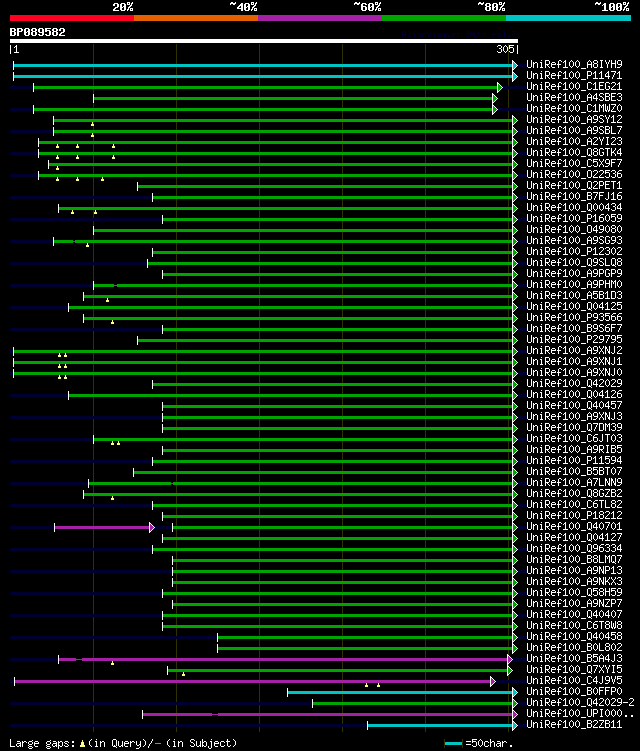Click the UniRef100_Q04126 label
This screenshot has width=640, height=751.
(x=574, y=395)
